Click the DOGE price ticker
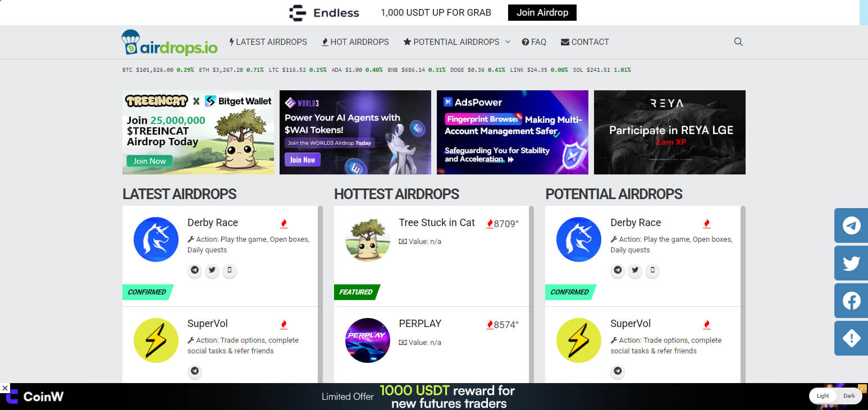Viewport: 868px width, 410px height. coord(478,70)
